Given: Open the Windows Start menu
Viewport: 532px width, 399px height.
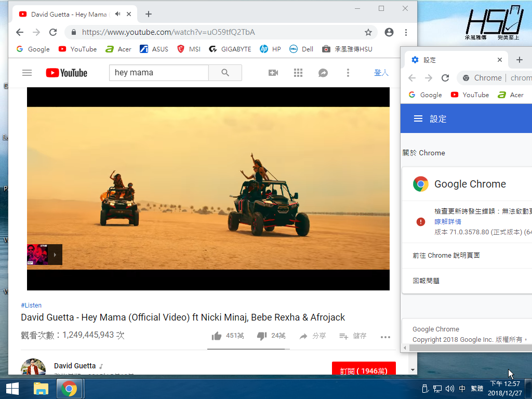Looking at the screenshot, I should pyautogui.click(x=12, y=389).
